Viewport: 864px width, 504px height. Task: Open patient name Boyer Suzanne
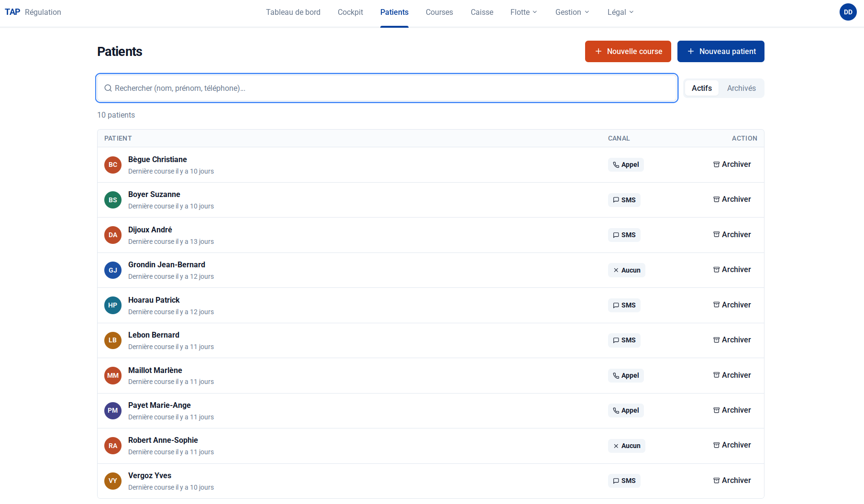click(154, 194)
